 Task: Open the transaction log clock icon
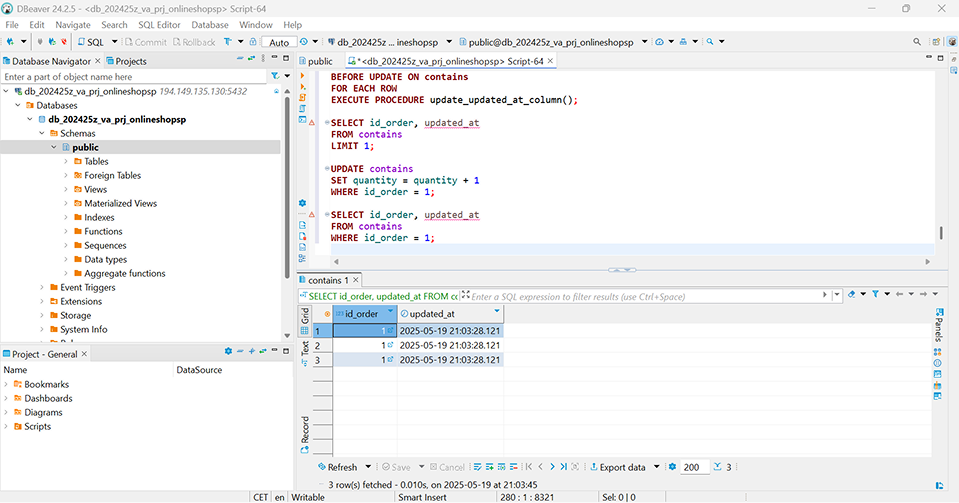303,42
